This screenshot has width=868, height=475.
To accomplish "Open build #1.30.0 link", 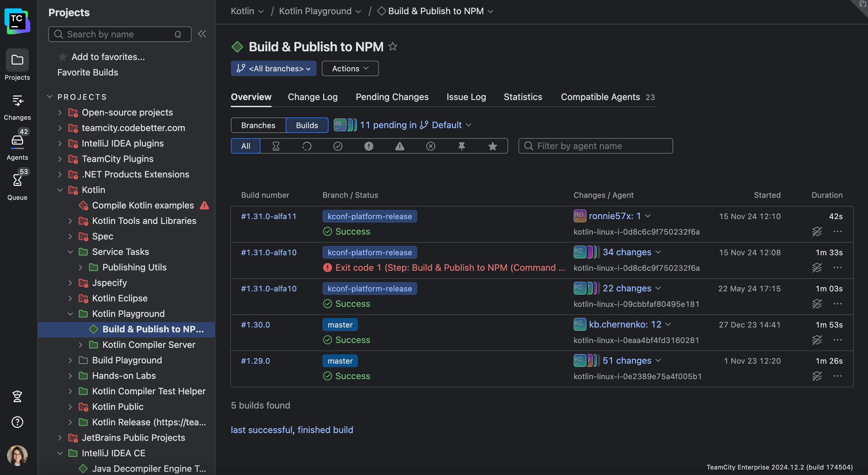I will [255, 325].
